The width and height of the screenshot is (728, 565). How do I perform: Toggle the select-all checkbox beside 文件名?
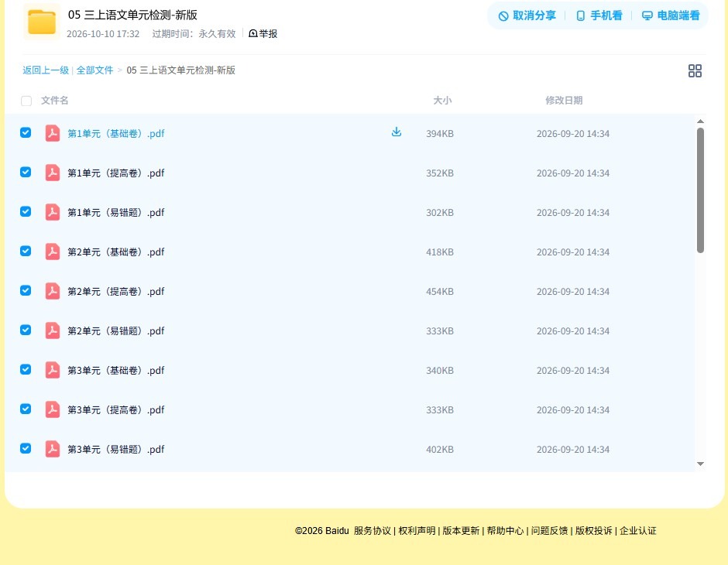coord(26,101)
